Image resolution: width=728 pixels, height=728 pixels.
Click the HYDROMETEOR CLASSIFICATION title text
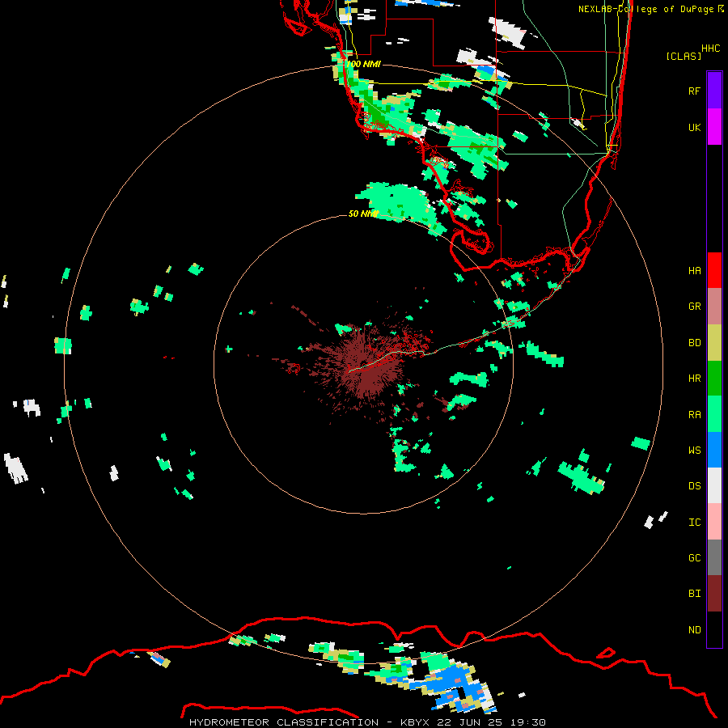(x=284, y=722)
